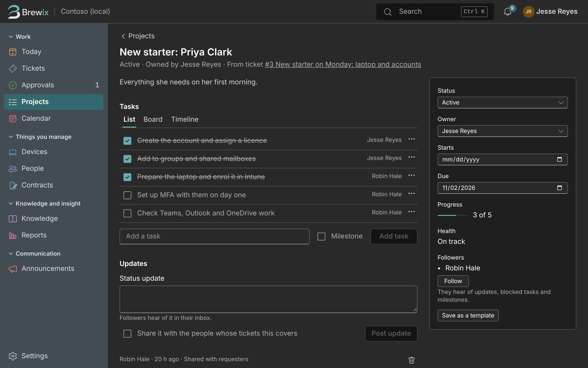
Task: Go back to Projects breadcrumb
Action: (x=138, y=36)
